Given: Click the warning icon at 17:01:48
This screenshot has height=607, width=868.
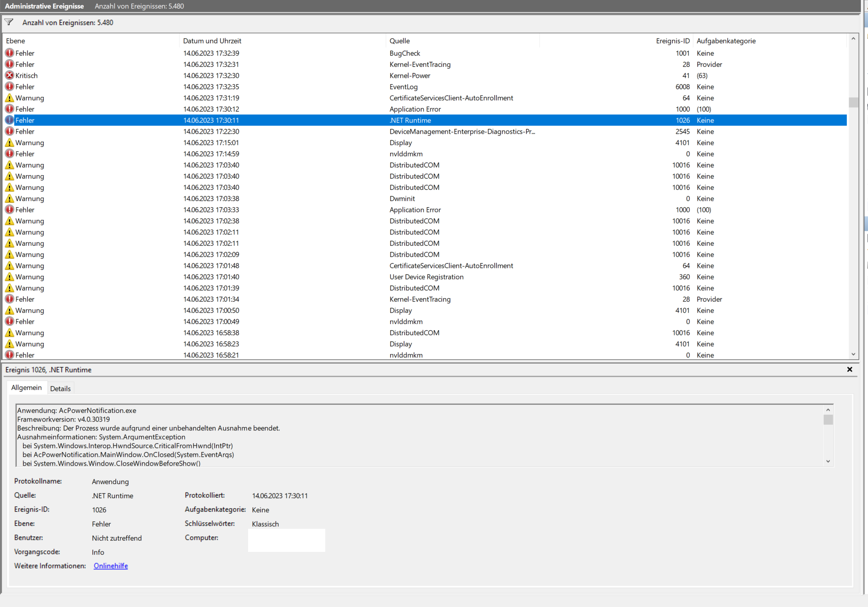Looking at the screenshot, I should point(9,266).
